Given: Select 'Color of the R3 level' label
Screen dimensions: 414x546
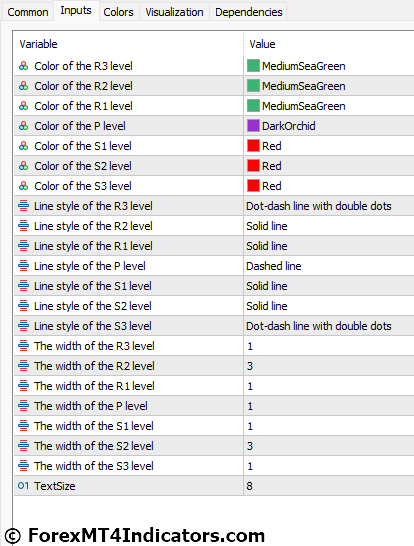Looking at the screenshot, I should pyautogui.click(x=83, y=66).
